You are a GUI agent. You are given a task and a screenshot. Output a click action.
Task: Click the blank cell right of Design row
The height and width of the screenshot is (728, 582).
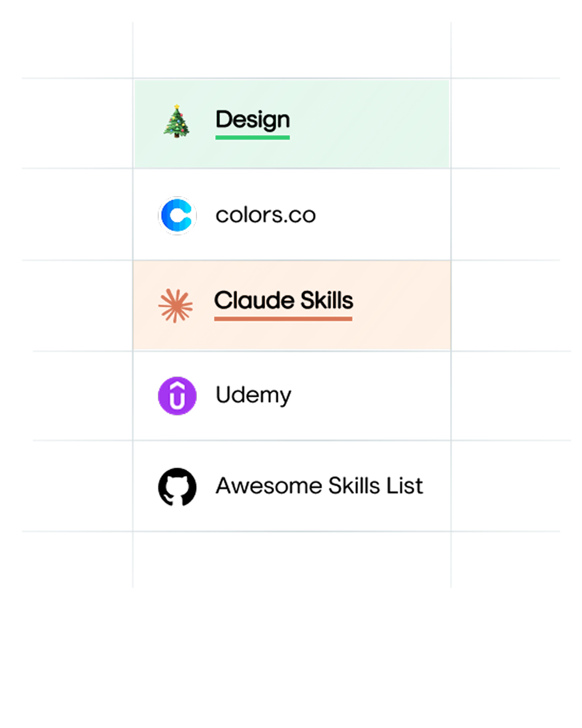pyautogui.click(x=506, y=123)
